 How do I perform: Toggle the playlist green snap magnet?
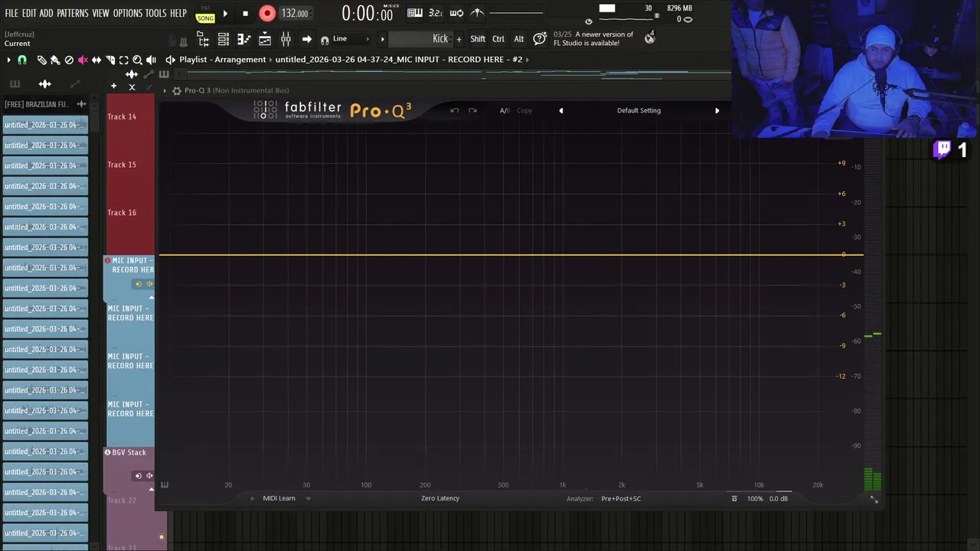click(x=22, y=60)
